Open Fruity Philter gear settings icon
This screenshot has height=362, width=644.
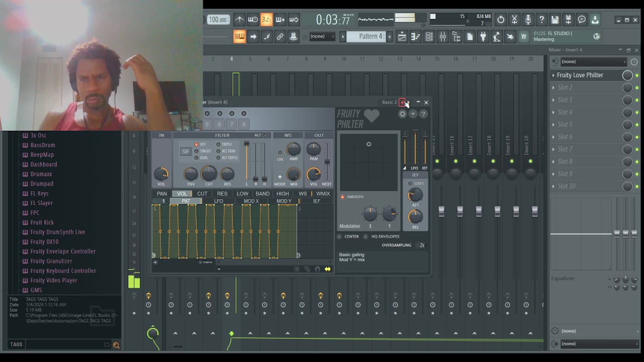(403, 114)
